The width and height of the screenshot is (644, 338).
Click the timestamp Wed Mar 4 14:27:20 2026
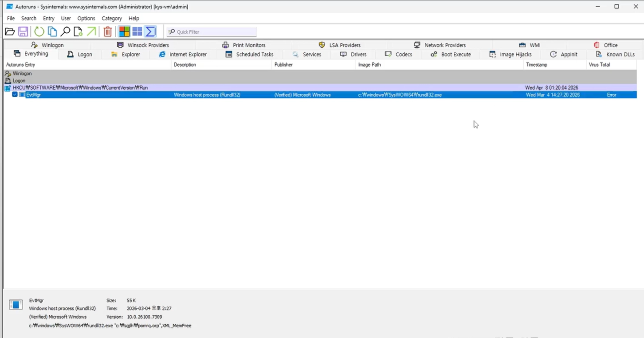click(553, 95)
